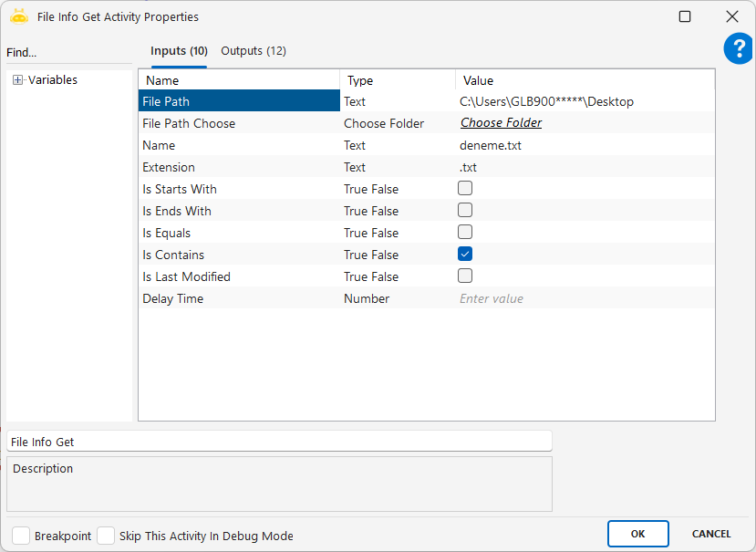Click the File Info Get name field
756x552 pixels.
(x=279, y=442)
